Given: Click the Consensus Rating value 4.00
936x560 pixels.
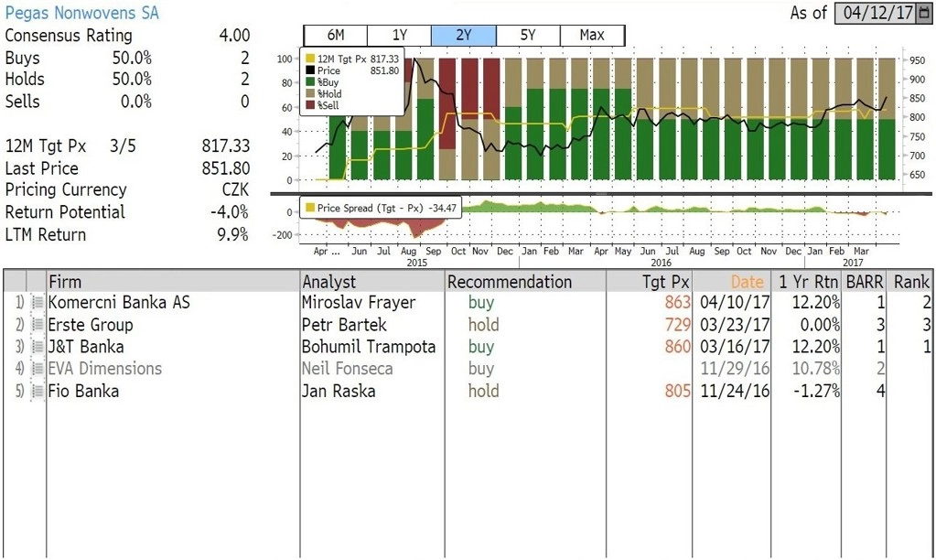Looking at the screenshot, I should [234, 35].
